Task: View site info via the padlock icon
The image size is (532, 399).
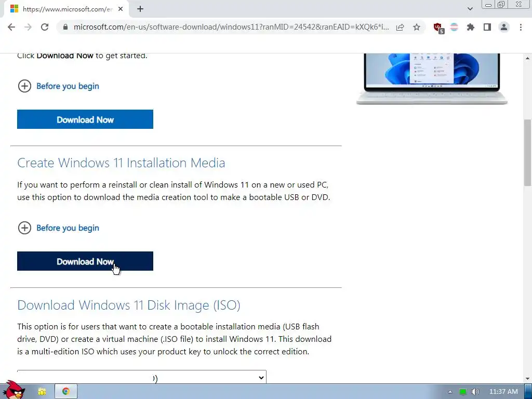Action: click(65, 27)
